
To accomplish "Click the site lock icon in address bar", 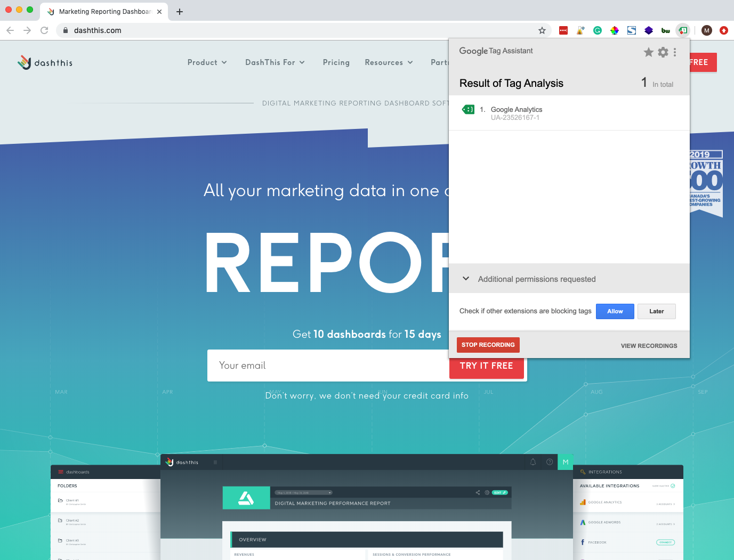I will pos(66,30).
